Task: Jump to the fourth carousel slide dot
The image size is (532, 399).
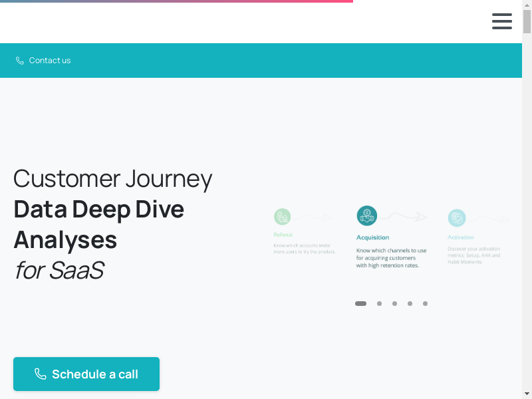Action: pyautogui.click(x=410, y=303)
